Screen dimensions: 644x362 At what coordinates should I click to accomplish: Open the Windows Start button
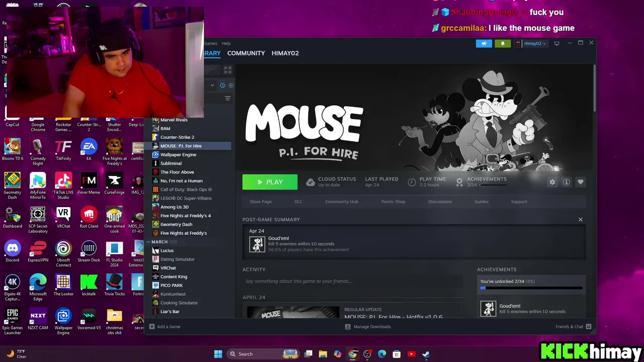tap(218, 354)
